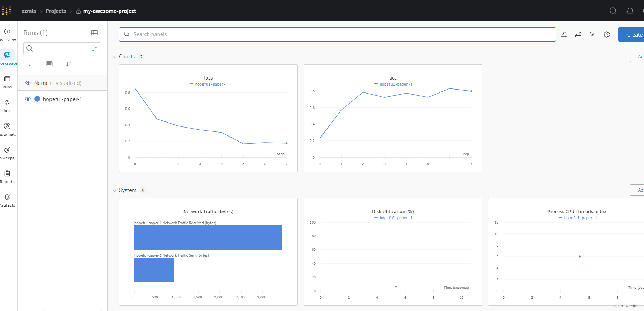Open the Automations sidebar page

[x=8, y=129]
